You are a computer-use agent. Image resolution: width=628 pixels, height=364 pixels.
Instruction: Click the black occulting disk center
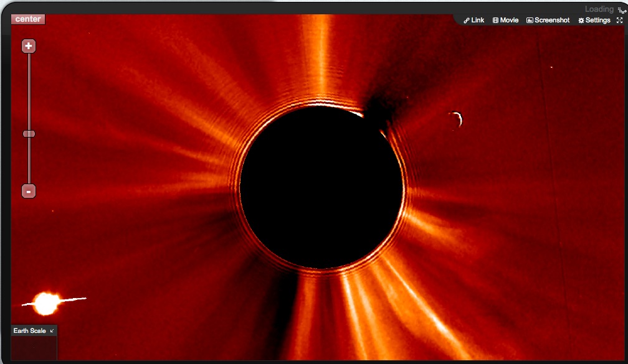tap(321, 187)
